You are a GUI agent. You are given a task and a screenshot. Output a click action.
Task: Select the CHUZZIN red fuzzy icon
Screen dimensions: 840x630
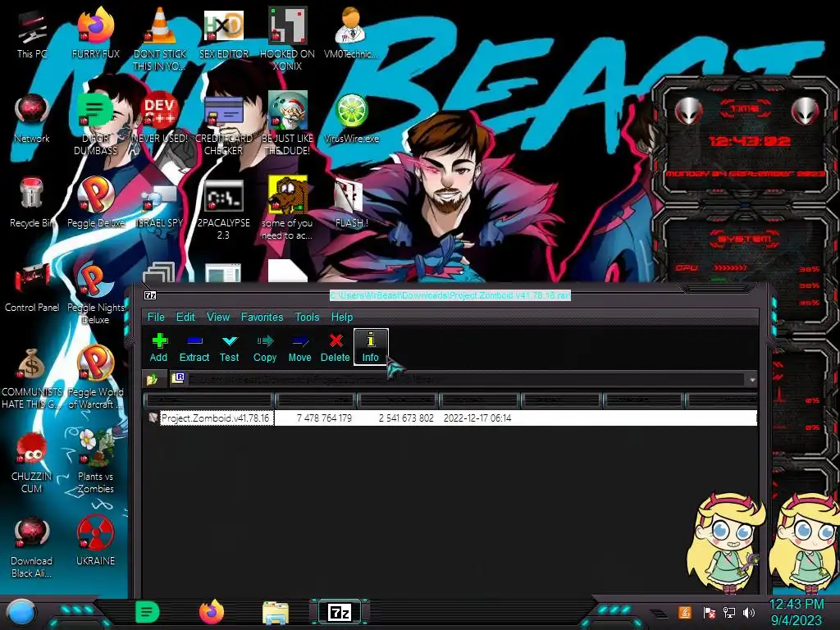[x=32, y=463]
